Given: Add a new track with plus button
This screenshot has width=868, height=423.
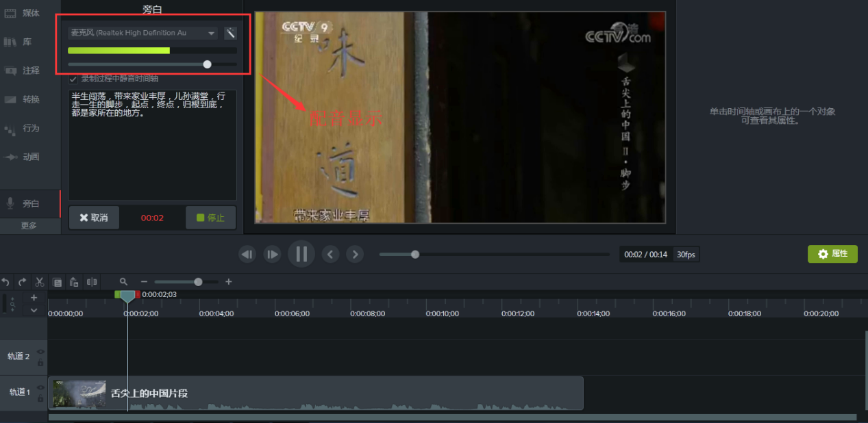Looking at the screenshot, I should 34,298.
